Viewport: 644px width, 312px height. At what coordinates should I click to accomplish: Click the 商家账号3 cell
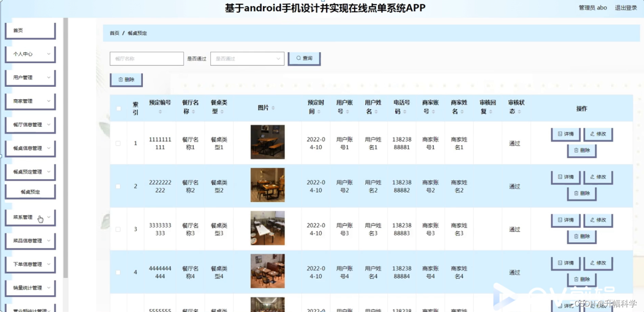(x=430, y=229)
